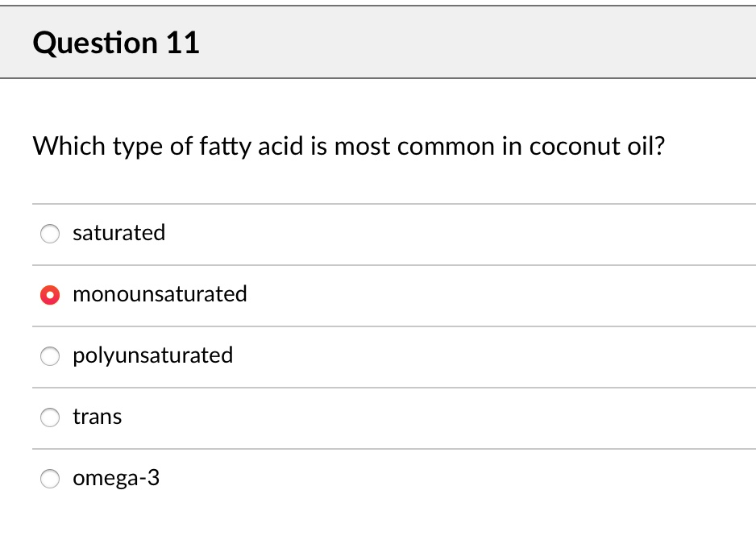Click the omega-3 answer label
The image size is (756, 540).
coord(116,479)
